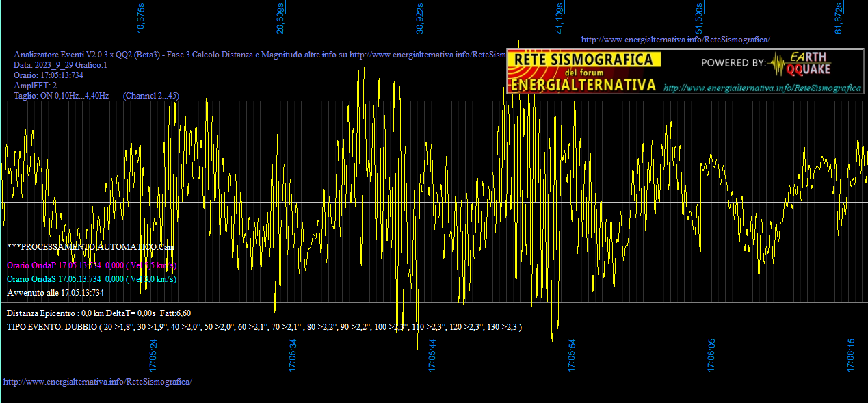Select the magenta Orario OndaP line
Image resolution: width=868 pixels, height=403 pixels.
[92, 265]
